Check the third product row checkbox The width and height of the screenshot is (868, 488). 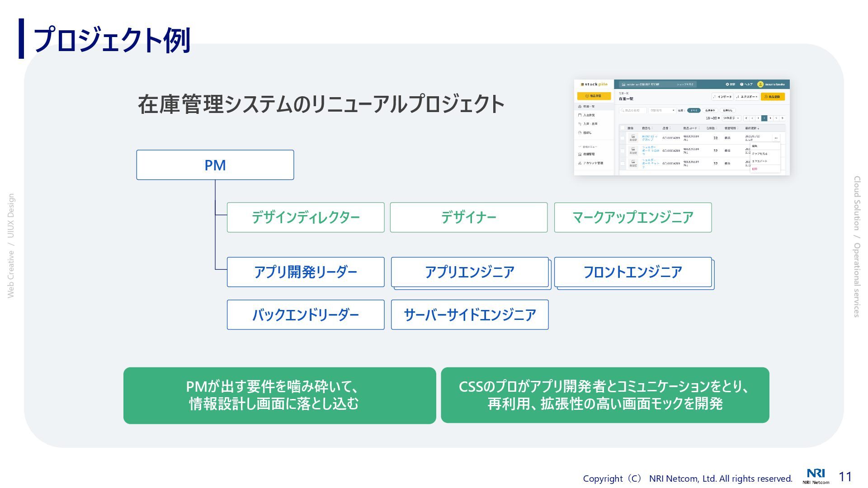click(623, 164)
